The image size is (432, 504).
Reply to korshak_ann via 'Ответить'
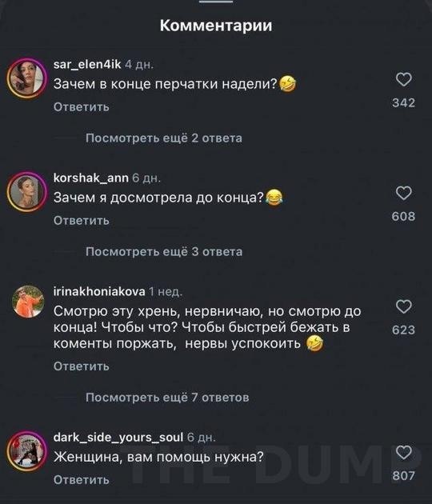click(82, 221)
